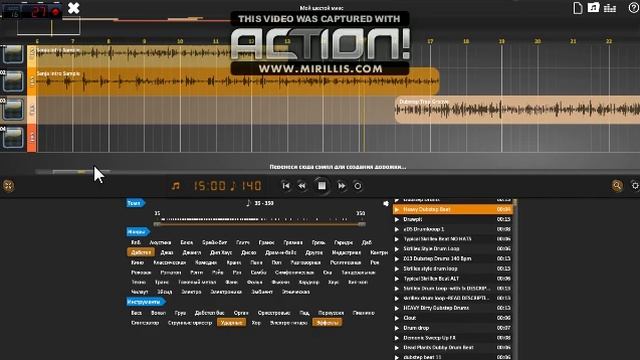
Task: Play preview of HEAVY Dirty Dubstep Drums
Action: 397,308
